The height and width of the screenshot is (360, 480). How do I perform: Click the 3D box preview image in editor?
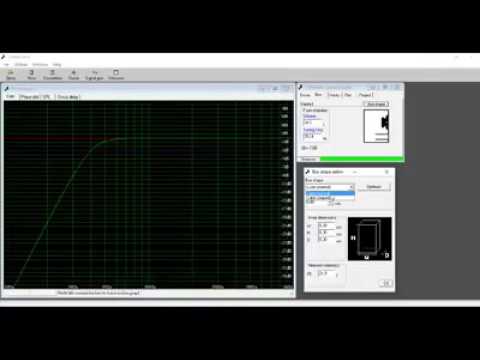370,239
